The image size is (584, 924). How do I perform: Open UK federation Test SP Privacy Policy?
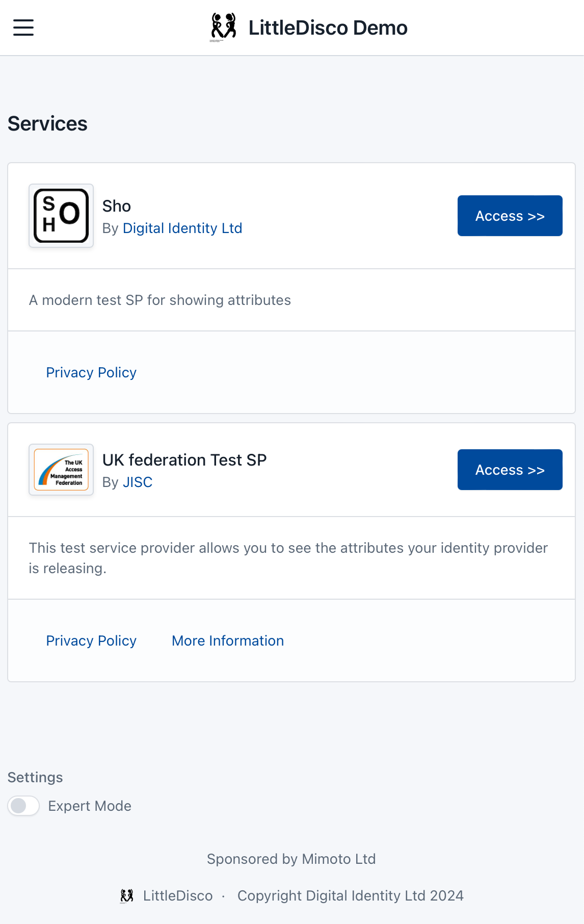[x=91, y=640]
